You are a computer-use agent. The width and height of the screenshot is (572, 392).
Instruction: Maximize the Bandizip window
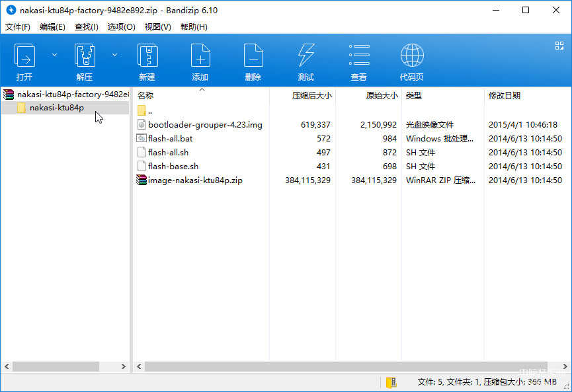[x=526, y=10]
